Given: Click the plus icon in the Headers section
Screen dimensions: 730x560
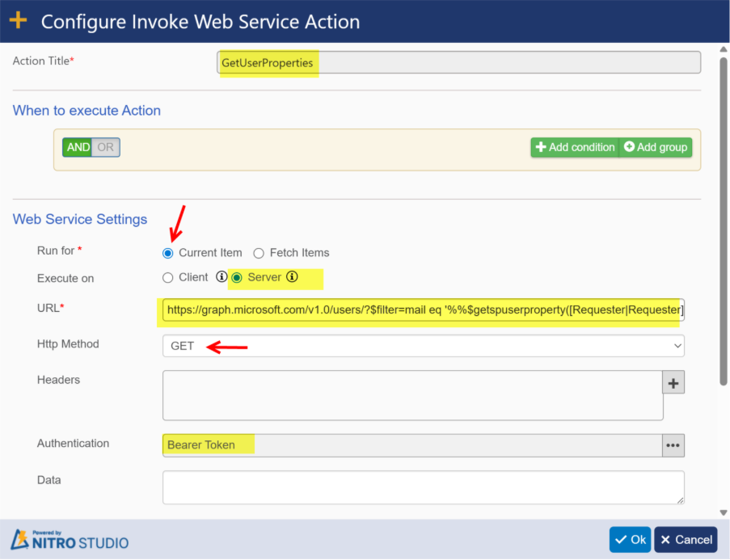Looking at the screenshot, I should [x=673, y=382].
